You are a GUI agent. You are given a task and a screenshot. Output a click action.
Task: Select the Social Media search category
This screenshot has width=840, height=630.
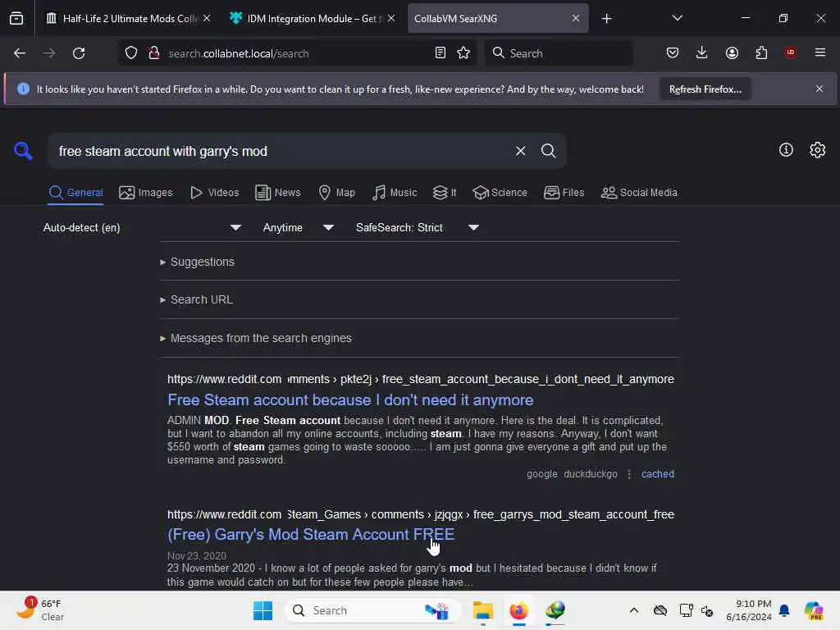(x=639, y=192)
